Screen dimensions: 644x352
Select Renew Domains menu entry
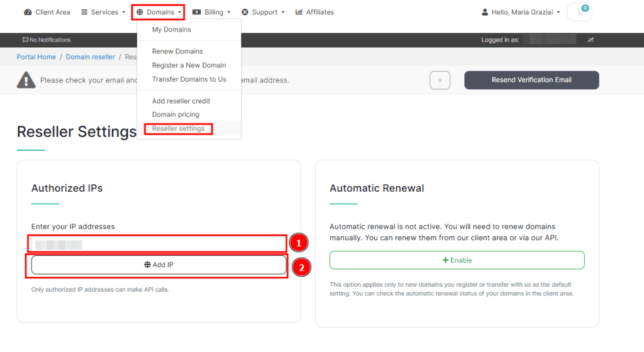[177, 52]
